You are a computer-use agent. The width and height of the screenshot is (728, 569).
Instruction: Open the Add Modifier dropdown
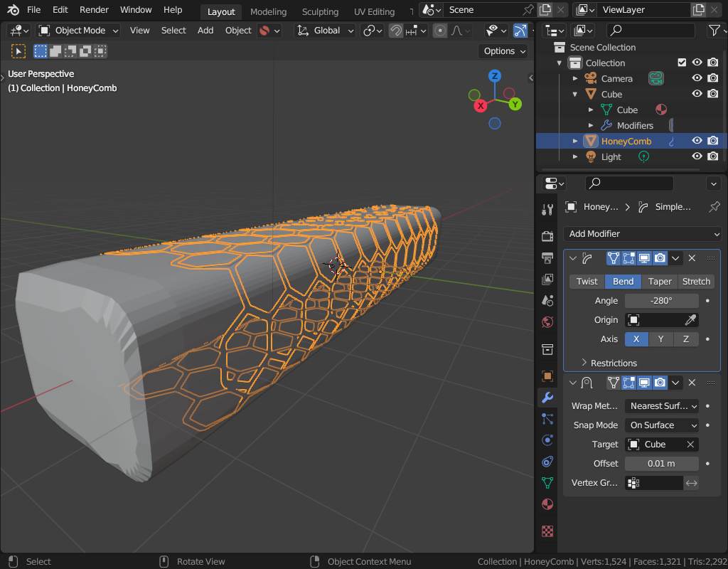click(x=643, y=233)
